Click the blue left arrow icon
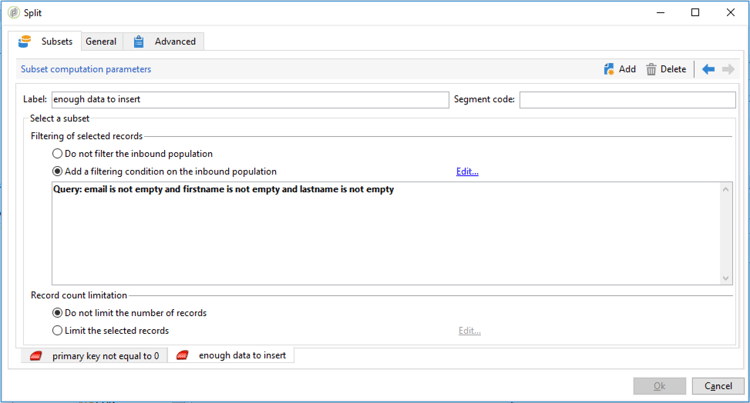Image resolution: width=750 pixels, height=403 pixels. click(708, 69)
